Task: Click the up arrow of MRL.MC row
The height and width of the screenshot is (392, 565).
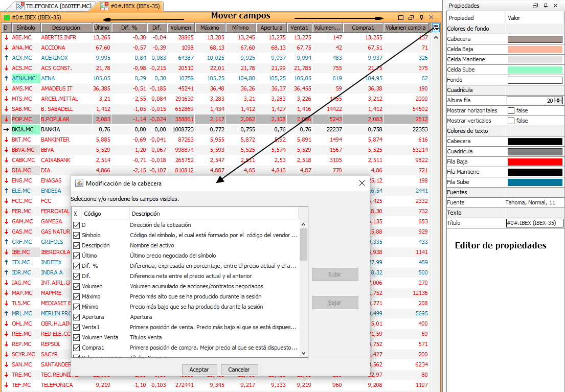Action: pyautogui.click(x=6, y=313)
